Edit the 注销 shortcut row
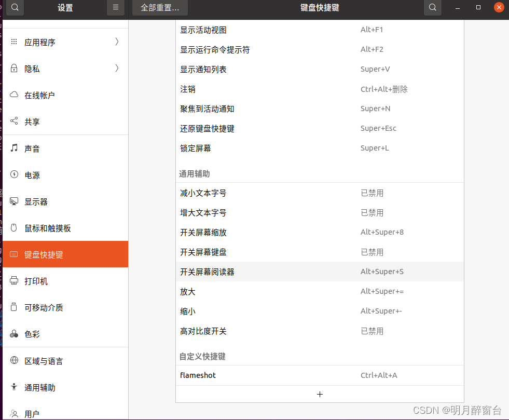The width and height of the screenshot is (509, 420). [x=320, y=89]
